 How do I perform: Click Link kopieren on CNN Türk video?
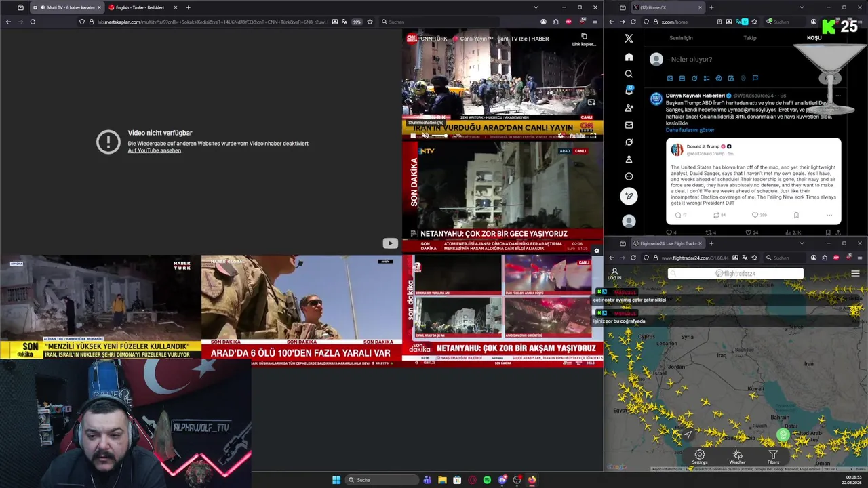point(584,39)
